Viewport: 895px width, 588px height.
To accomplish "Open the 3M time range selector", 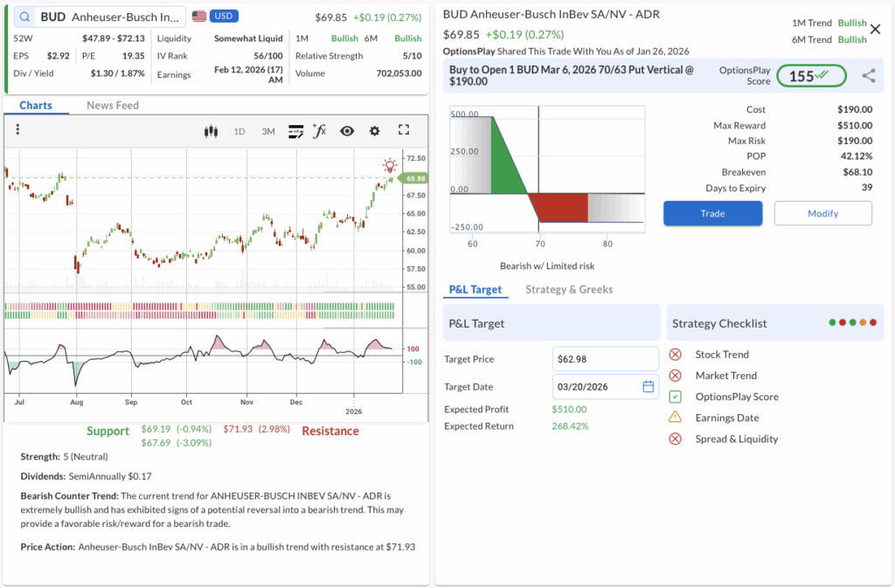I will coord(268,131).
